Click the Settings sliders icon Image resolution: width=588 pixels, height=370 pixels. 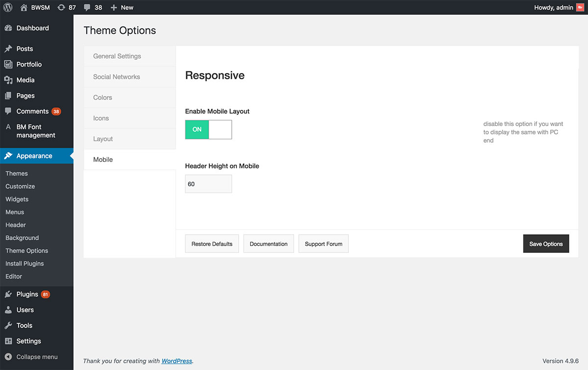click(x=8, y=341)
